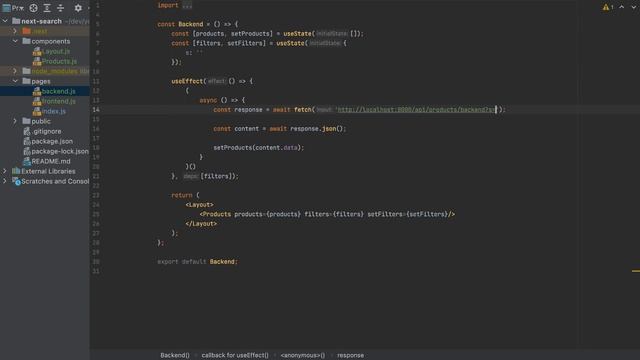Select next-search project root label
Screen dimensions: 640x360
coord(41,21)
